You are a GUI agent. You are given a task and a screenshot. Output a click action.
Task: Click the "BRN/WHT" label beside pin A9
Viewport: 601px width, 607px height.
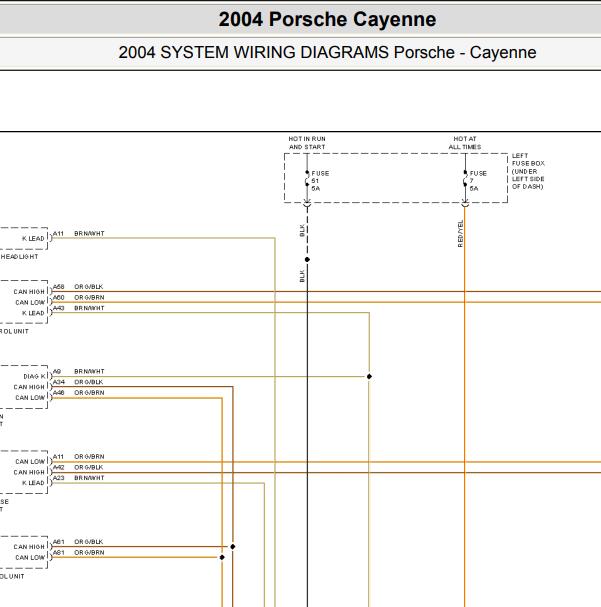coord(89,371)
